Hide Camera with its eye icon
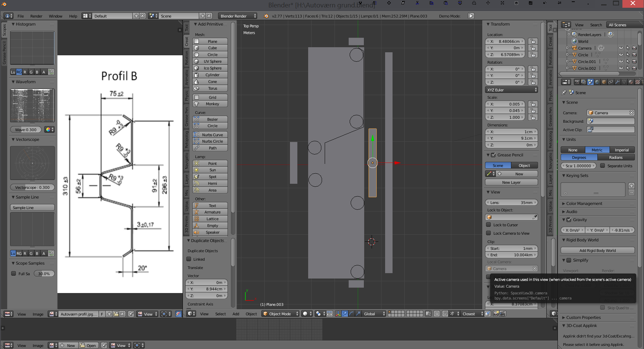This screenshot has width=644, height=349. [621, 48]
